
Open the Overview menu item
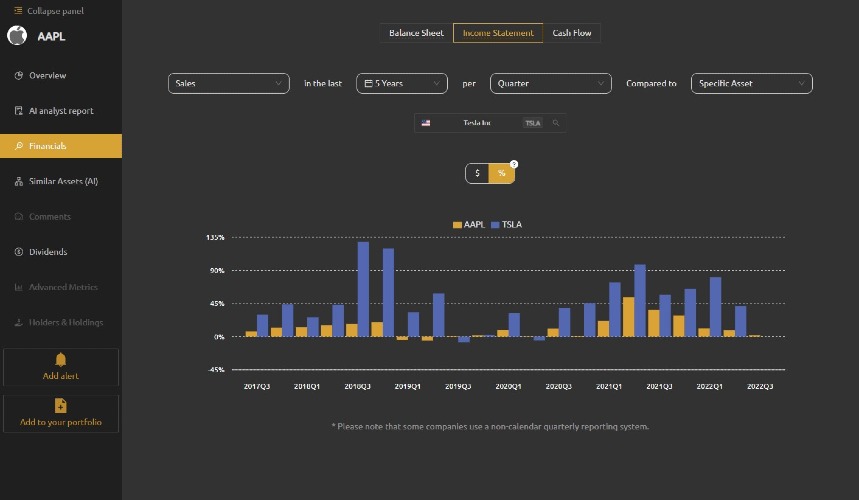pos(61,76)
